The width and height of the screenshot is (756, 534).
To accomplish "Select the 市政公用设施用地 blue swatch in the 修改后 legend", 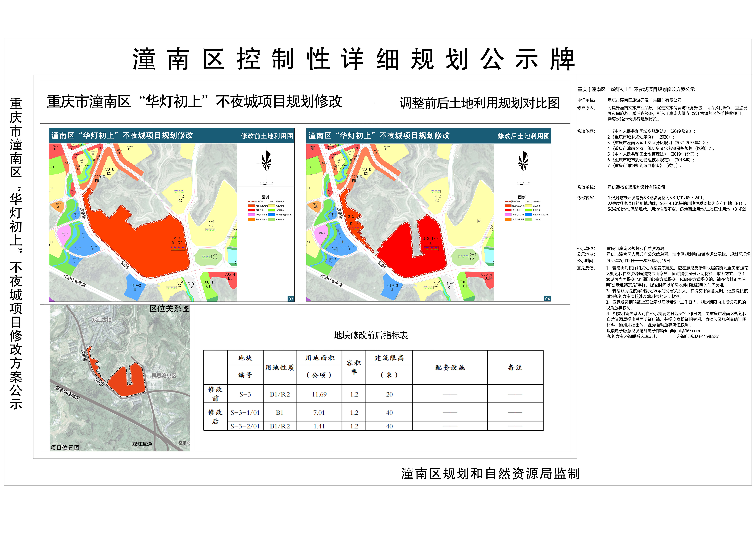I will pos(528,215).
